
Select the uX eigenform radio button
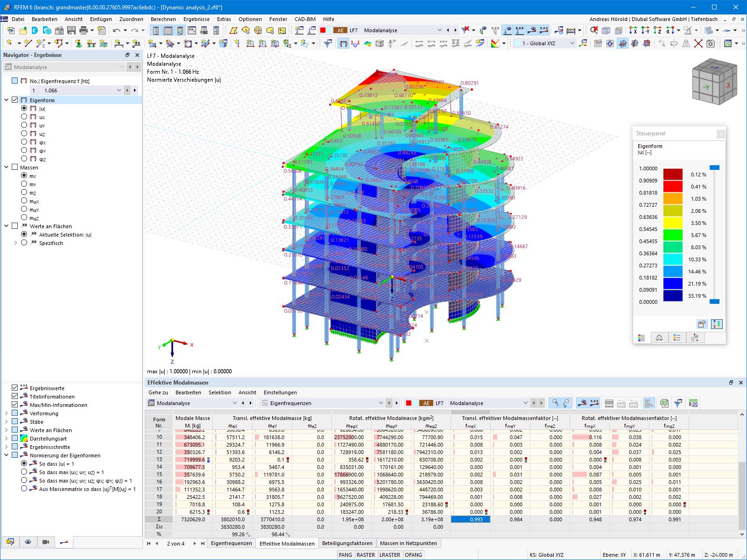coord(24,117)
